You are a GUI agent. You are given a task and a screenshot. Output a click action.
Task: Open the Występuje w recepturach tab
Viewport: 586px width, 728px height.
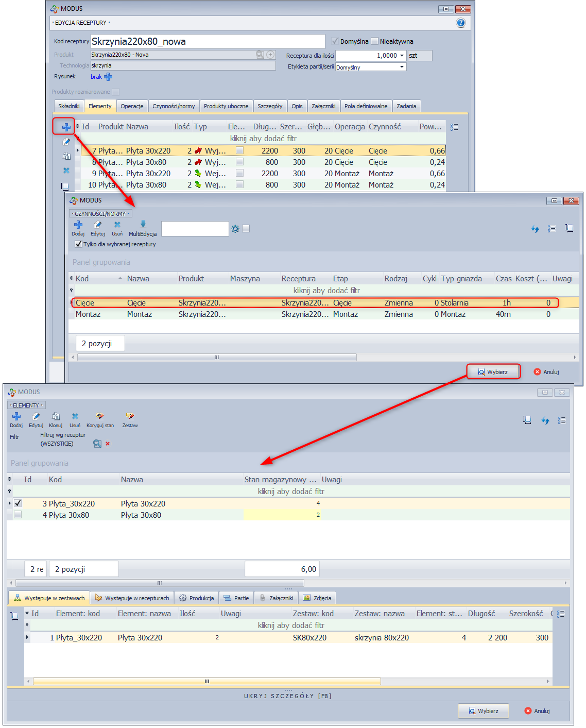tap(132, 598)
